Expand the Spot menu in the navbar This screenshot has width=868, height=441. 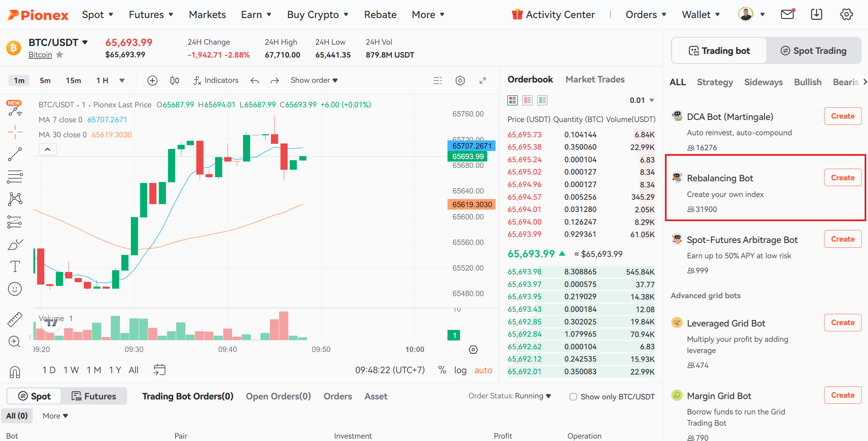[97, 15]
